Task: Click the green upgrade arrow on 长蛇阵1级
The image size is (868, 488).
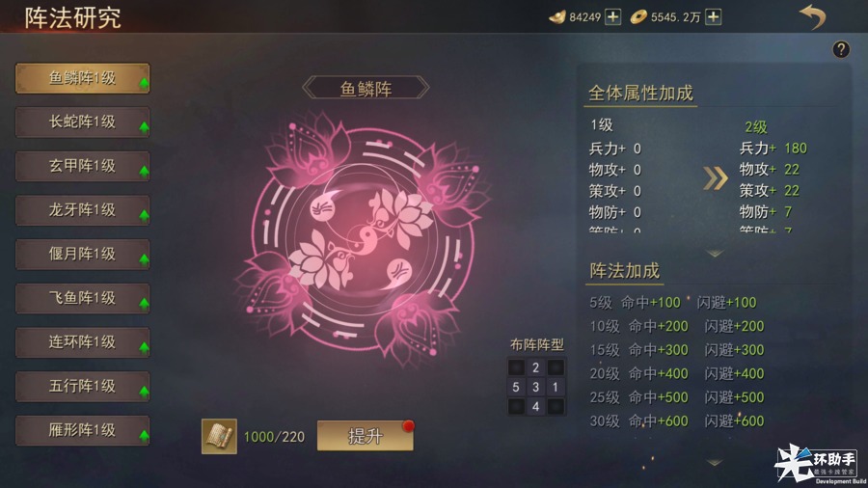Action: [144, 128]
